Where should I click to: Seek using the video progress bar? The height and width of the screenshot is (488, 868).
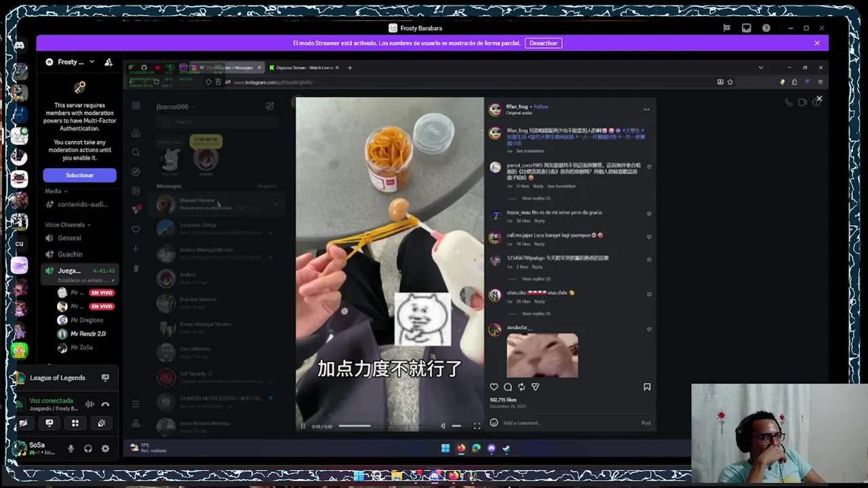[x=385, y=426]
